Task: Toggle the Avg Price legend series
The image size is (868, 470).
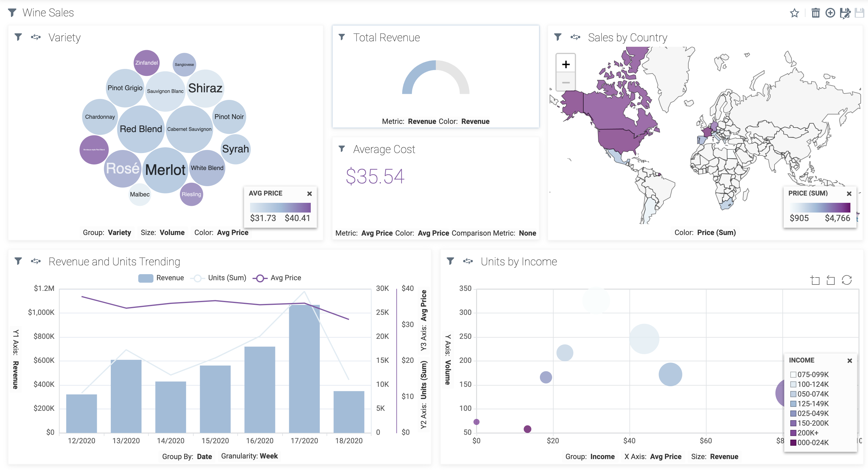Action: pyautogui.click(x=278, y=278)
